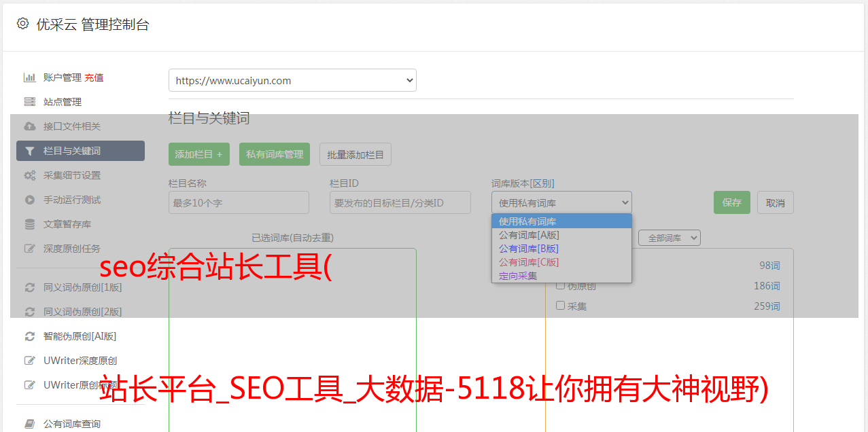Click the 259词 count

coord(767,306)
